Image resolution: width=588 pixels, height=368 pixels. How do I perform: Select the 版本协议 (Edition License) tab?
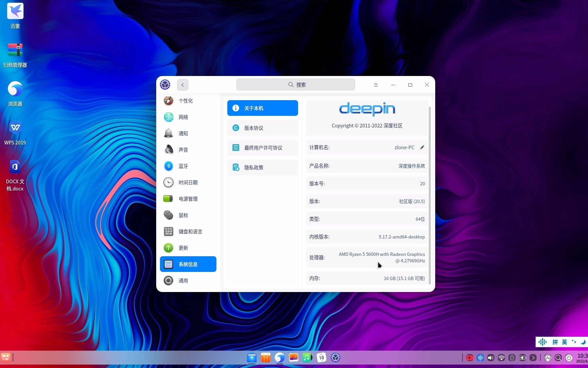coord(262,128)
